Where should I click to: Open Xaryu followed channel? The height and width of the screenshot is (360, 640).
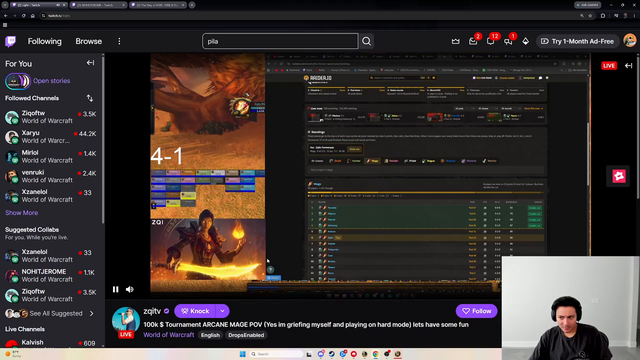pyautogui.click(x=51, y=137)
